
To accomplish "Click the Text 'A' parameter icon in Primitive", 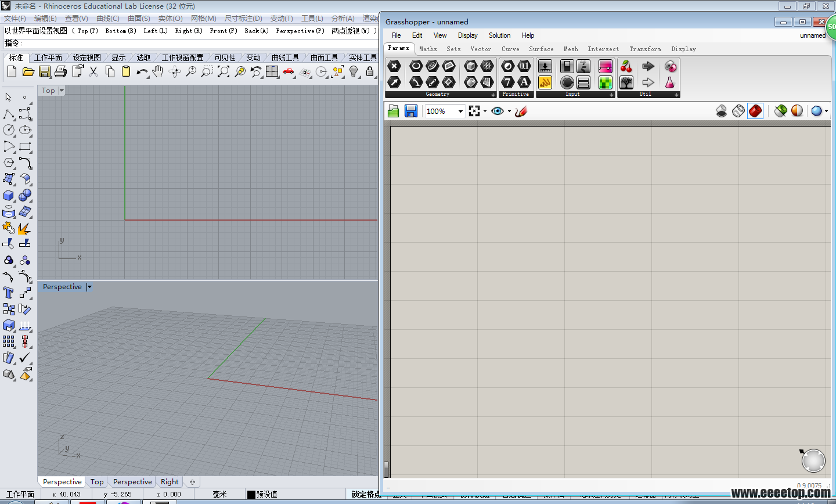I will pos(524,82).
